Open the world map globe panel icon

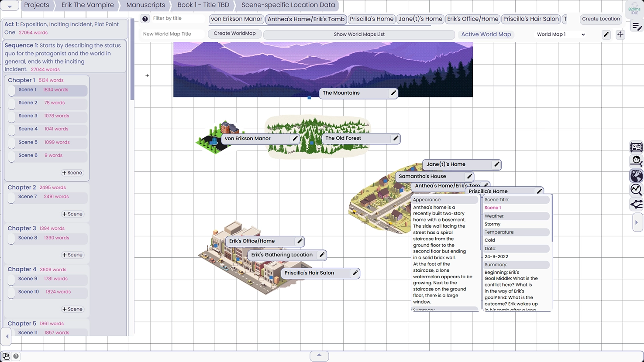636,175
